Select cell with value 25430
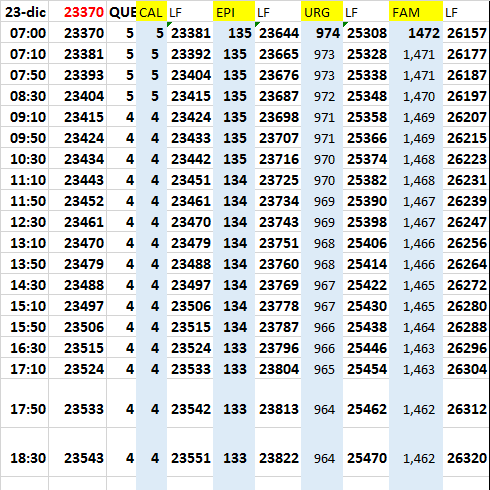This screenshot has width=490, height=490. [366, 306]
